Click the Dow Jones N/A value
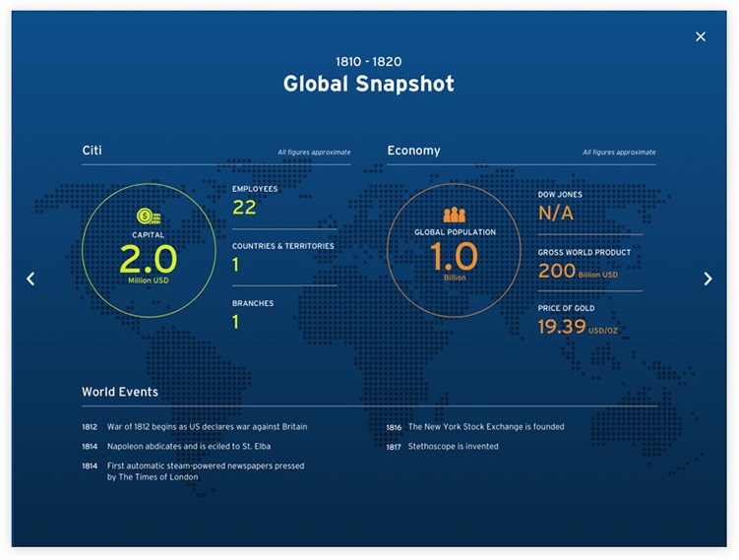Screen dimensions: 739x560 coord(556,213)
